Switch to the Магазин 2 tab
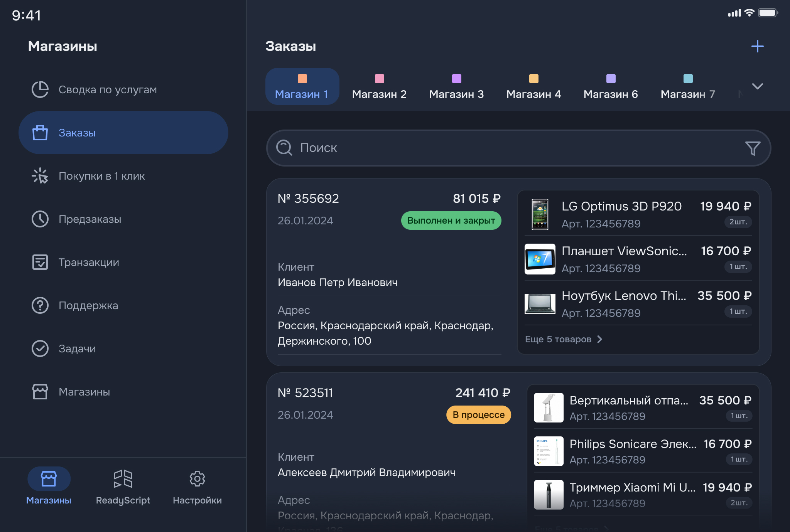This screenshot has height=532, width=790. coord(379,86)
